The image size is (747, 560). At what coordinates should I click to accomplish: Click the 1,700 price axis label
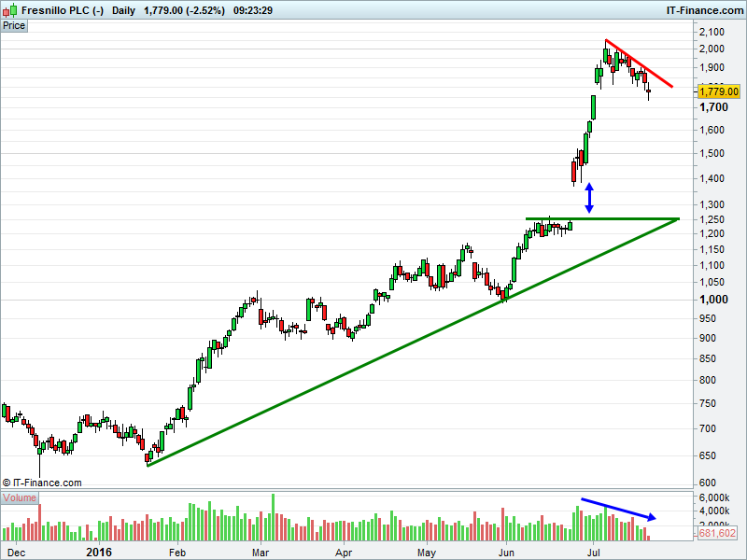coord(713,107)
